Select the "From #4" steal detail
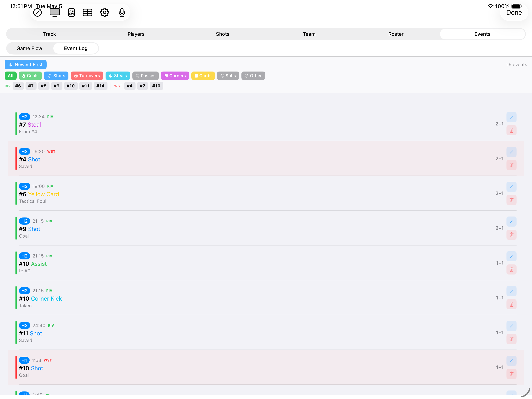The image size is (532, 399). click(28, 132)
